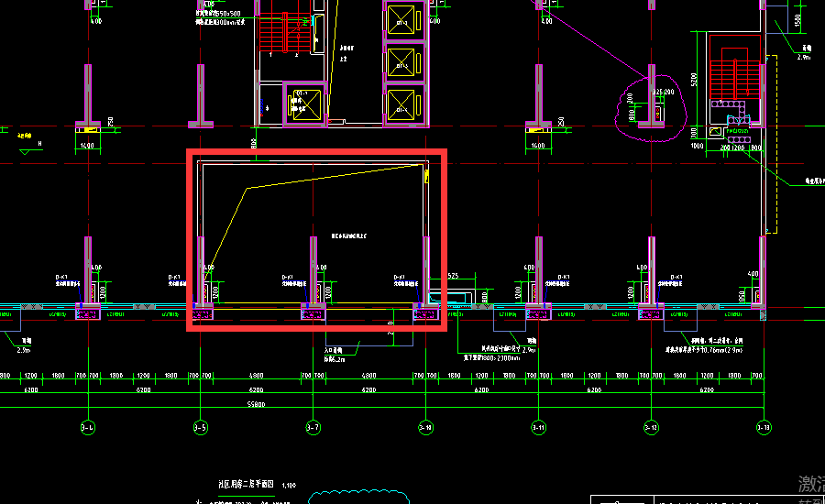Select the 1600 dimension under the column
This screenshot has height=504, width=825.
tap(538, 146)
